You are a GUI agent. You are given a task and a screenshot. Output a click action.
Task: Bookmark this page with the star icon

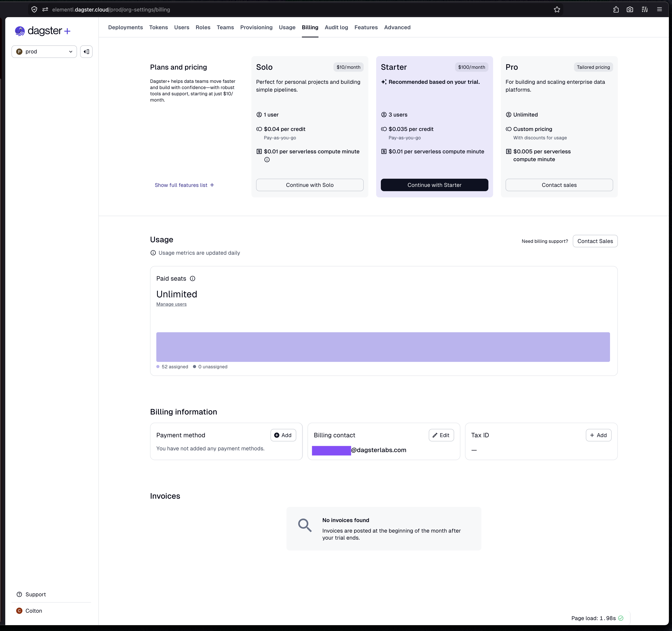(557, 10)
